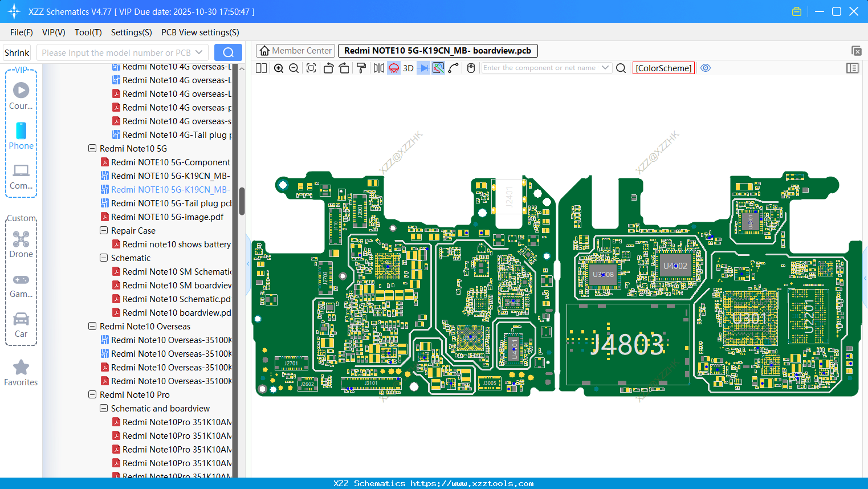Open the PCB View settings(S) menu
The image size is (868, 489).
tap(200, 32)
